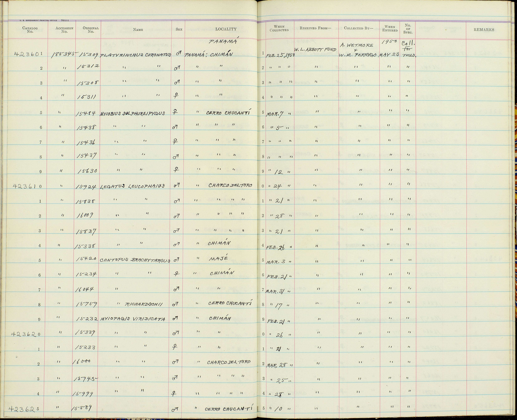The width and height of the screenshot is (517, 420).
Task: Select 'CERRO CHUCANTÍ' locality in row 15589
Action: click(229, 409)
